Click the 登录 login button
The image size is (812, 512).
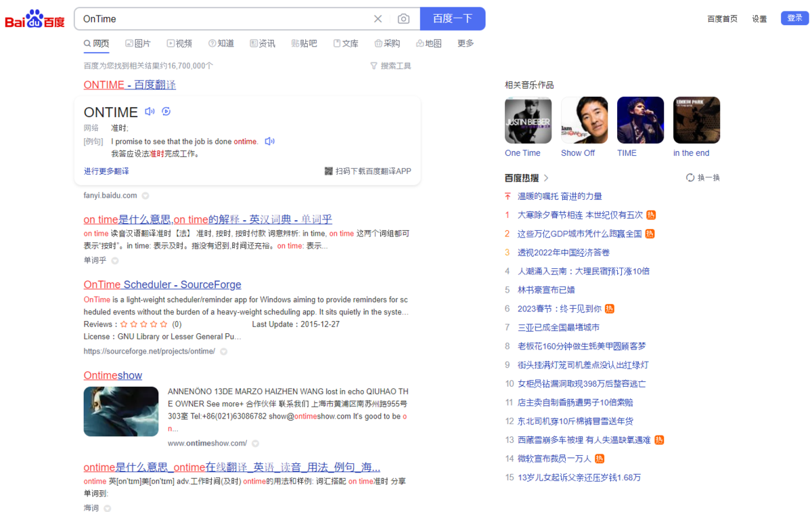tap(794, 18)
